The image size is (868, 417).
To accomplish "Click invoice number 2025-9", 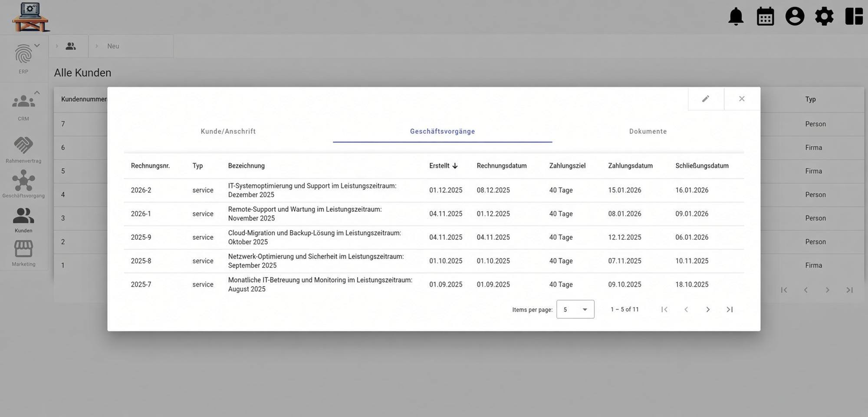I will 141,237.
